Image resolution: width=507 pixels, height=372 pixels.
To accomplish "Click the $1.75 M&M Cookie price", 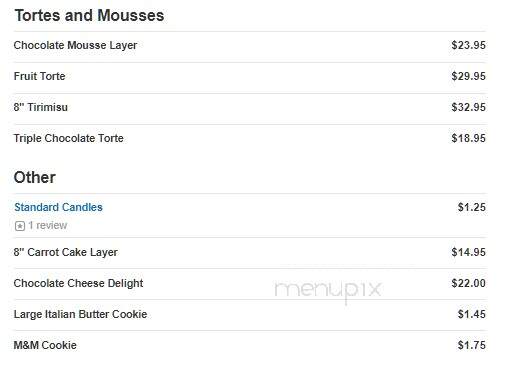I will coord(472,345).
